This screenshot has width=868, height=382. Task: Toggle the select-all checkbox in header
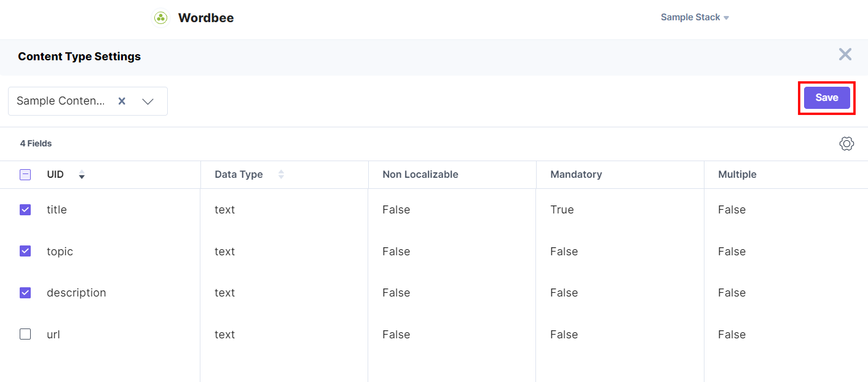tap(25, 175)
